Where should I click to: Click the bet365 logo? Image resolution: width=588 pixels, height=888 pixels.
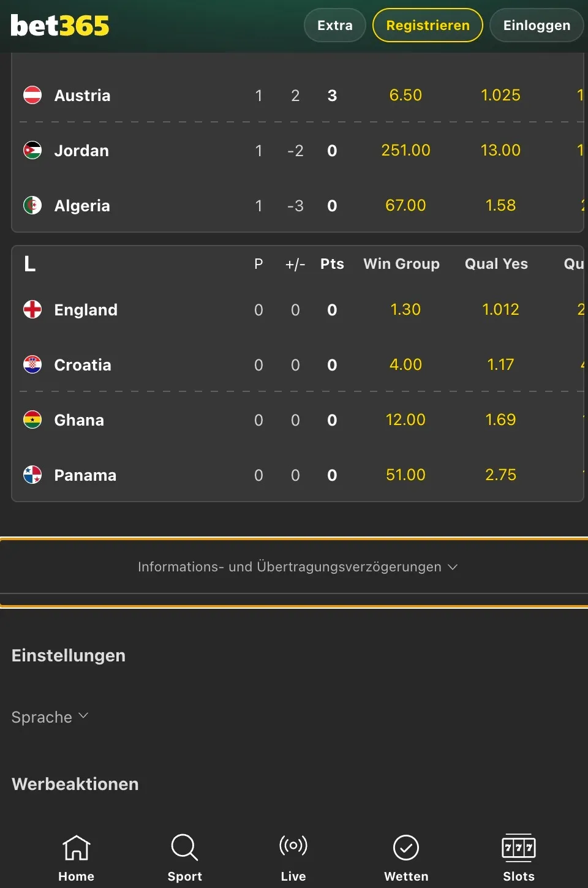point(60,25)
